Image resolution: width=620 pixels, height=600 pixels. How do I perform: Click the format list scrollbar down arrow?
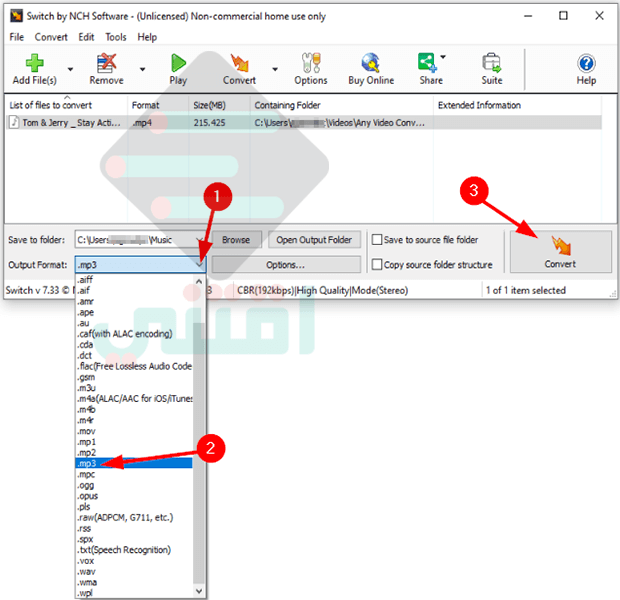pyautogui.click(x=199, y=591)
